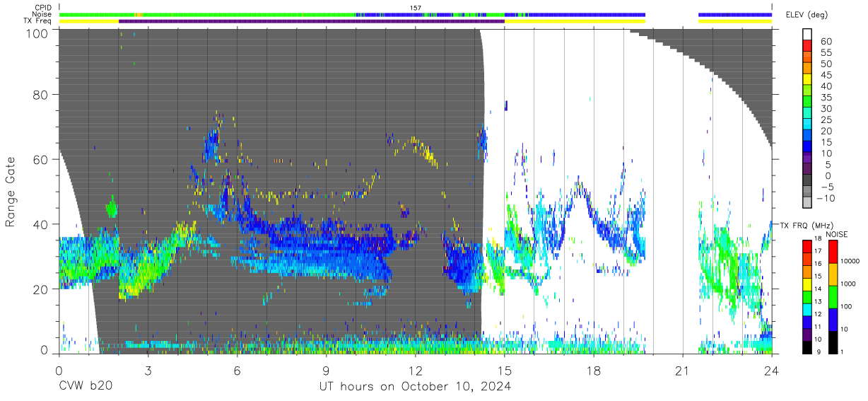Select the 20 tick on Range Gate axis
868x401 pixels.
click(x=41, y=289)
